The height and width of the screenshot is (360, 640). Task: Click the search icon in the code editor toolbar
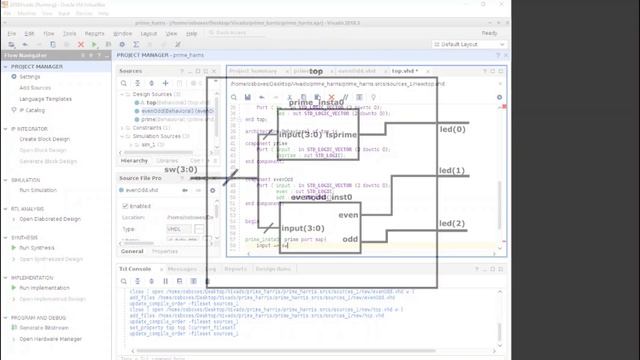click(x=234, y=97)
